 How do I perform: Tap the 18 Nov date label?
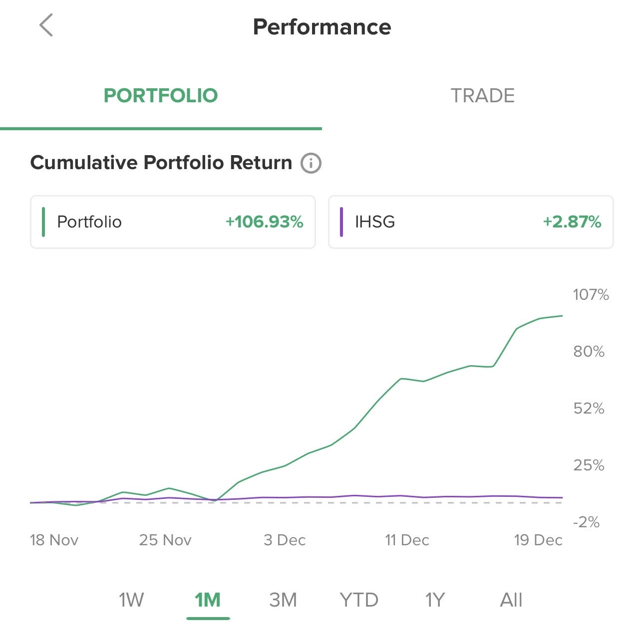[54, 540]
